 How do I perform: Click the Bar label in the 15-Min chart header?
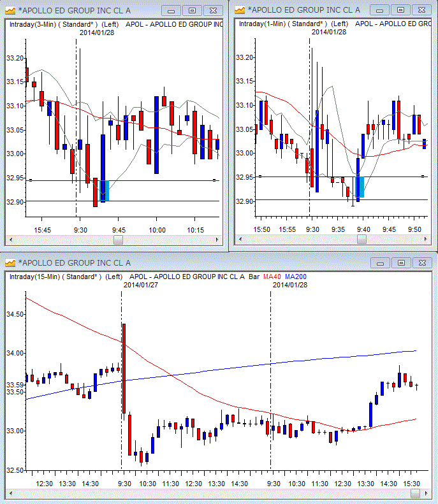[x=254, y=277]
